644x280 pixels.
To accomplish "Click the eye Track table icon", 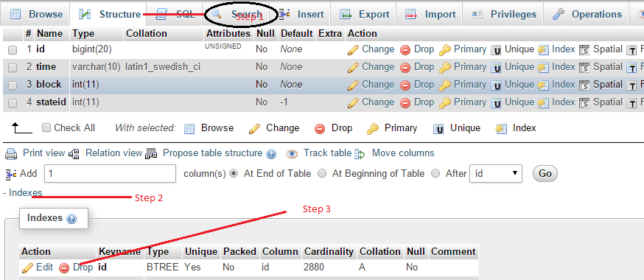I will pos(292,154).
